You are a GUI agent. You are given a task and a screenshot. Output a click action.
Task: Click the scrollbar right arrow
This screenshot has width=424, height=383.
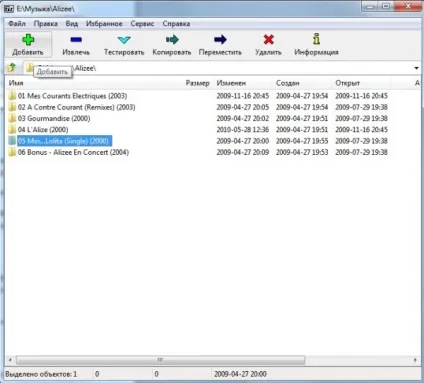tap(415, 360)
